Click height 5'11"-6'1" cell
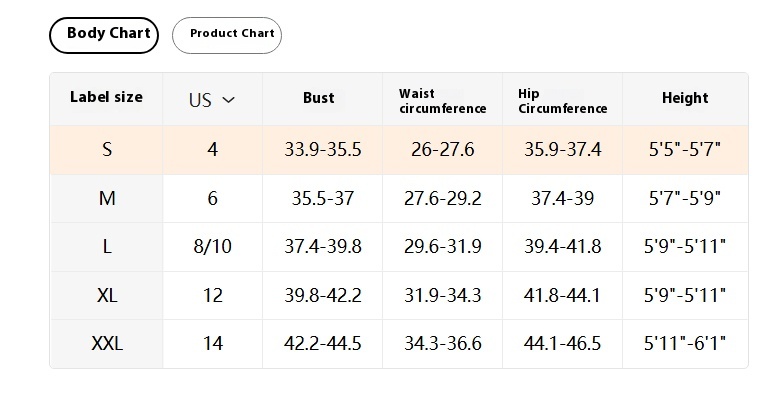773x409 pixels. coord(685,343)
